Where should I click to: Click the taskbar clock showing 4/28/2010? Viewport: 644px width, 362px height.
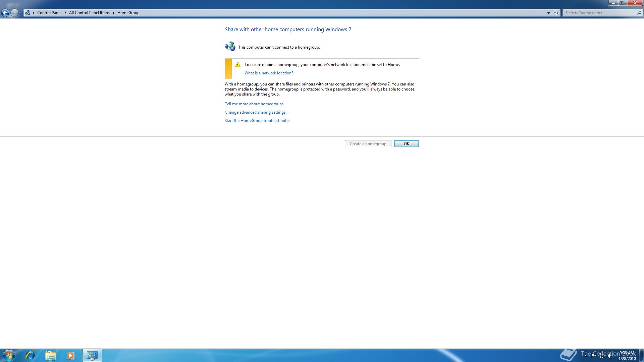click(627, 356)
